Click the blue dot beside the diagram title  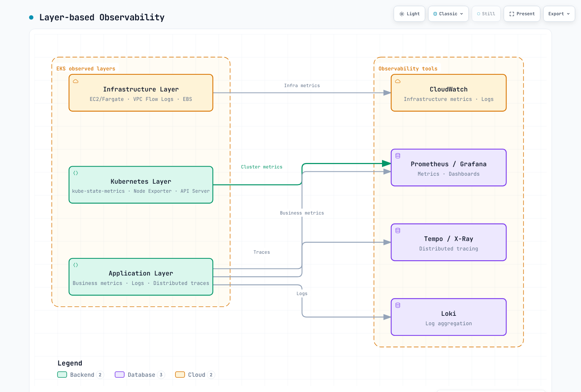pos(31,17)
